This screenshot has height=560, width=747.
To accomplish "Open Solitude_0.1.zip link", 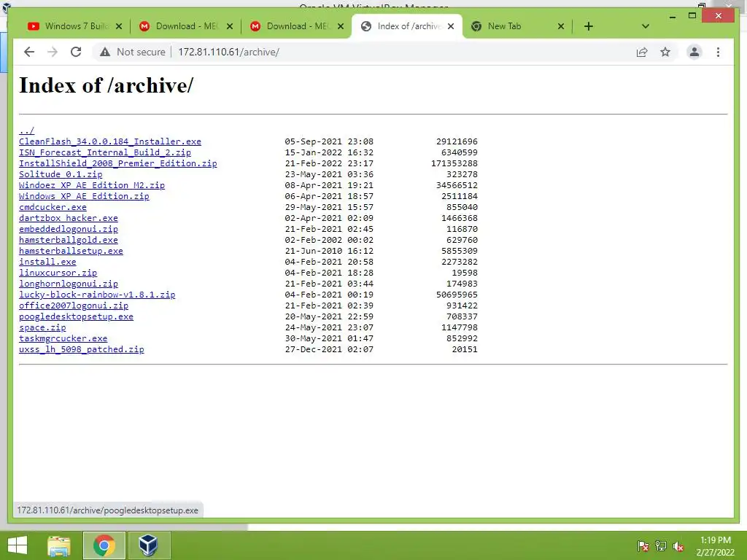I will point(61,174).
